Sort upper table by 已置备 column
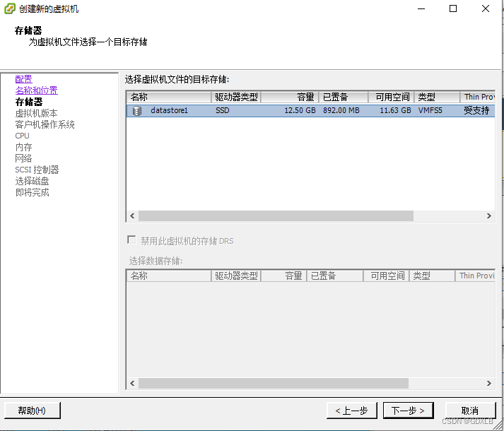This screenshot has width=504, height=431. coord(344,97)
